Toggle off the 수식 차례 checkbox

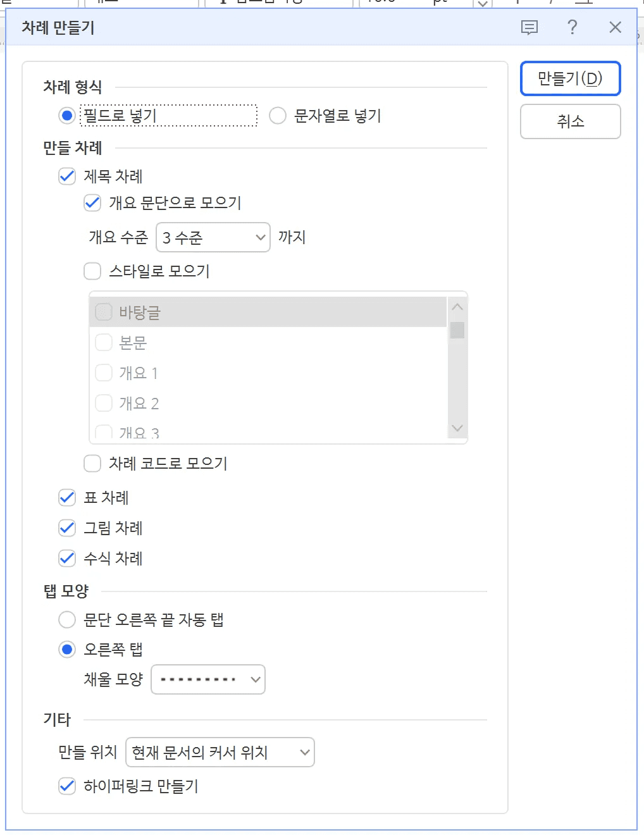[x=67, y=559]
